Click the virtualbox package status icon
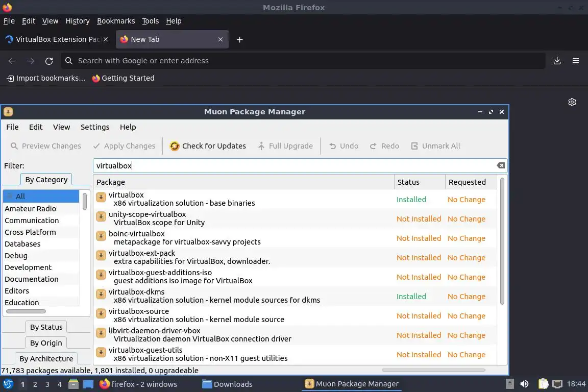This screenshot has width=588, height=392. 101,198
